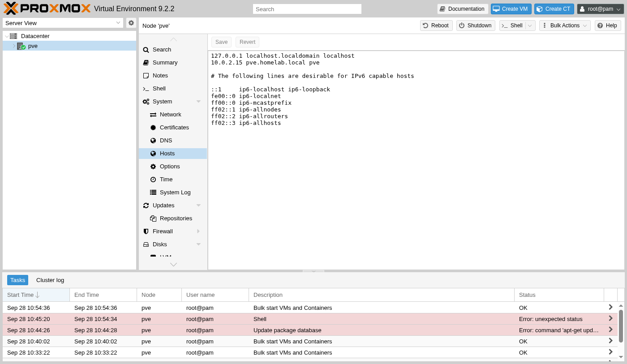Click the Firewall shield icon
Screen dimensions: 627x364
pos(146,231)
